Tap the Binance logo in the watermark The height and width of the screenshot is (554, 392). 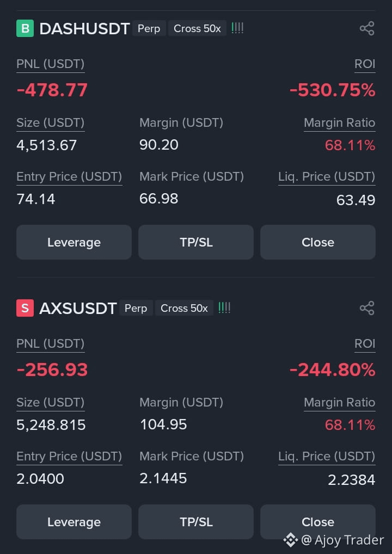pyautogui.click(x=291, y=540)
